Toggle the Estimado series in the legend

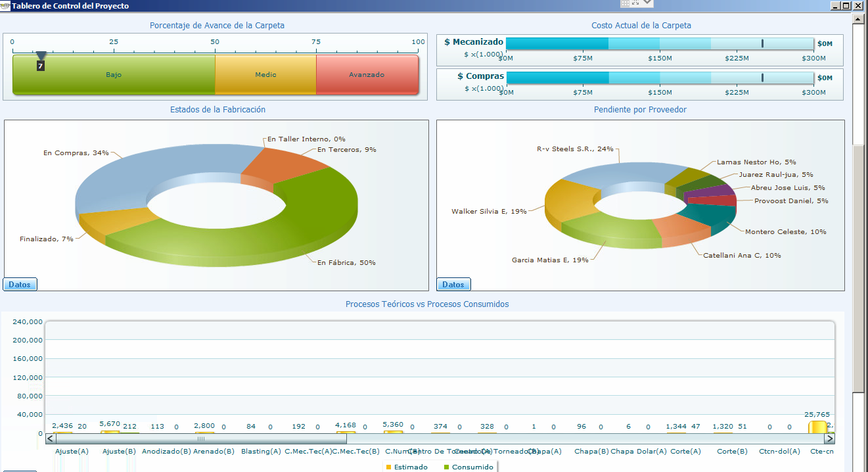(406, 467)
